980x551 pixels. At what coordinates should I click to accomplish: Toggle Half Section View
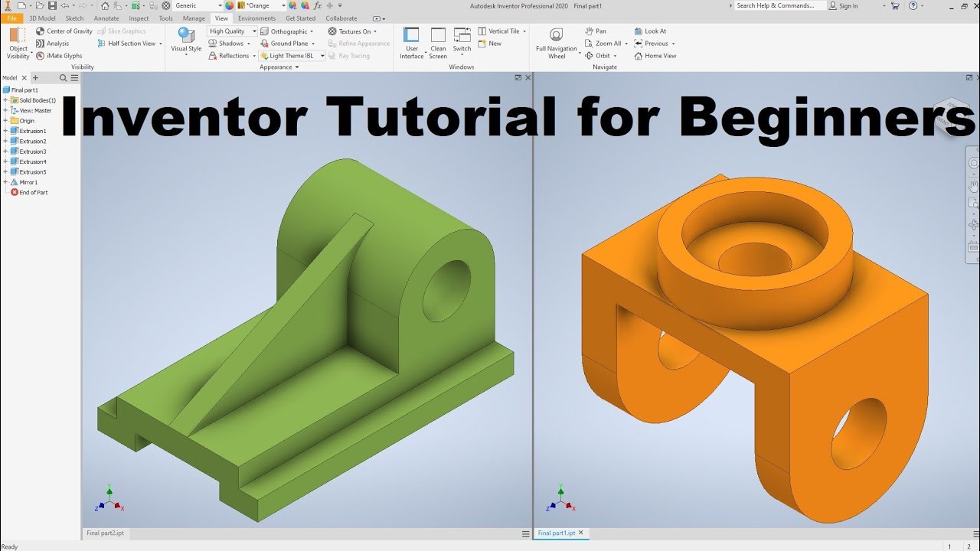[129, 44]
